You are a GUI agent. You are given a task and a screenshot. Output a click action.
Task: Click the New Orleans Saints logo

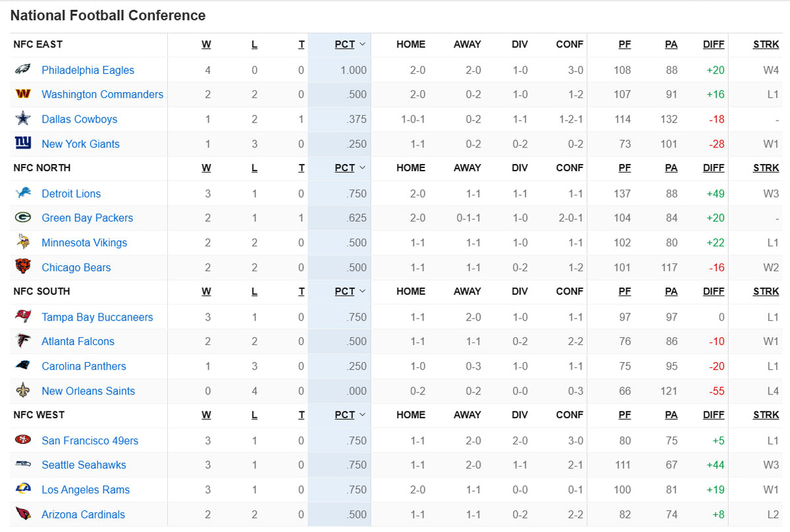click(23, 390)
